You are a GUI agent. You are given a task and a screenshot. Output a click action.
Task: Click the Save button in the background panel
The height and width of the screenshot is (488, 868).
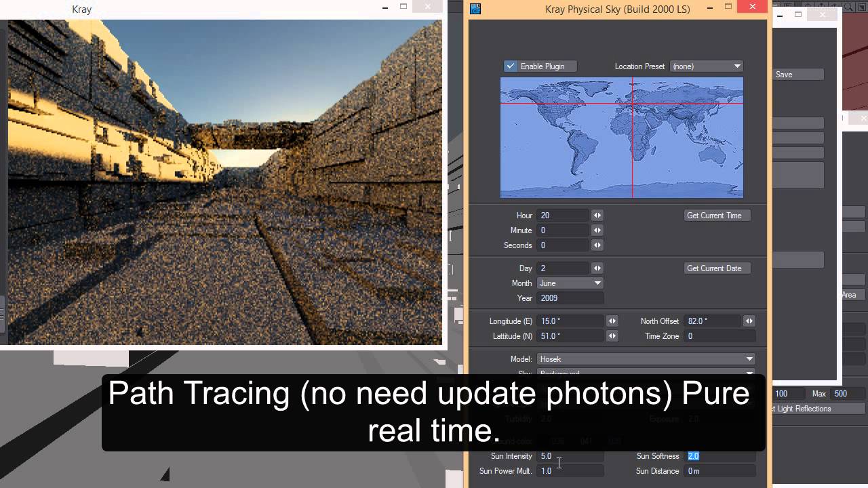tap(798, 75)
